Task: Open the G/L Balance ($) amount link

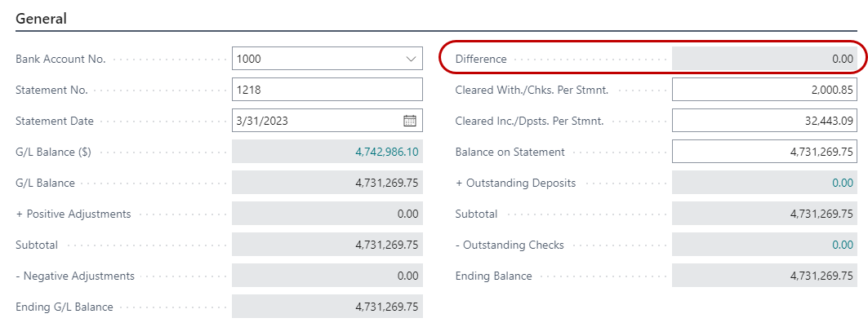Action: tap(386, 152)
